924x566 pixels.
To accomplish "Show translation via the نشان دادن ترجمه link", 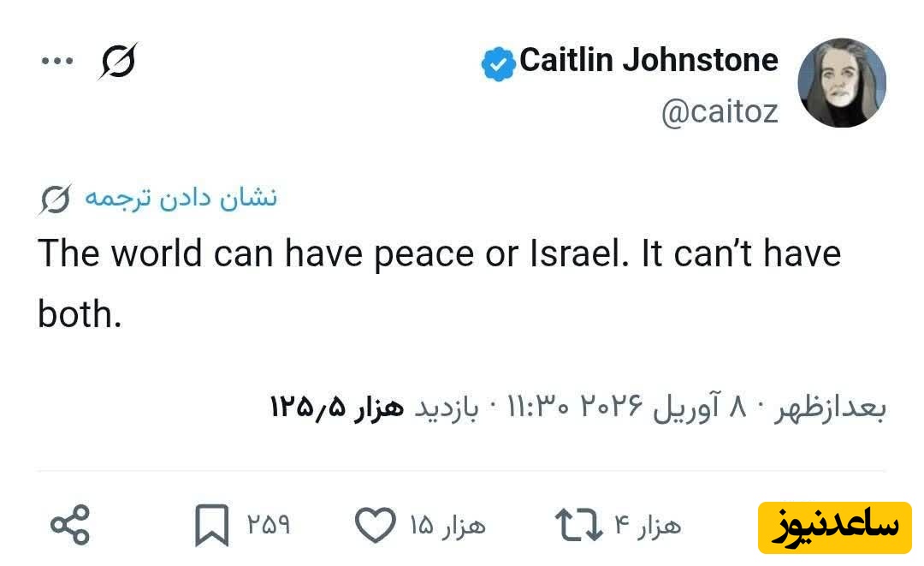I will coord(180,198).
